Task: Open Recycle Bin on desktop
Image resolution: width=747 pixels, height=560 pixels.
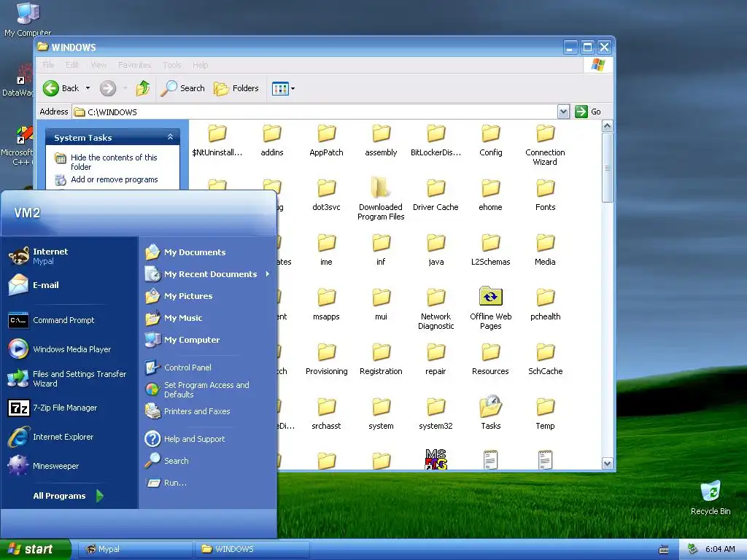Action: point(711,497)
